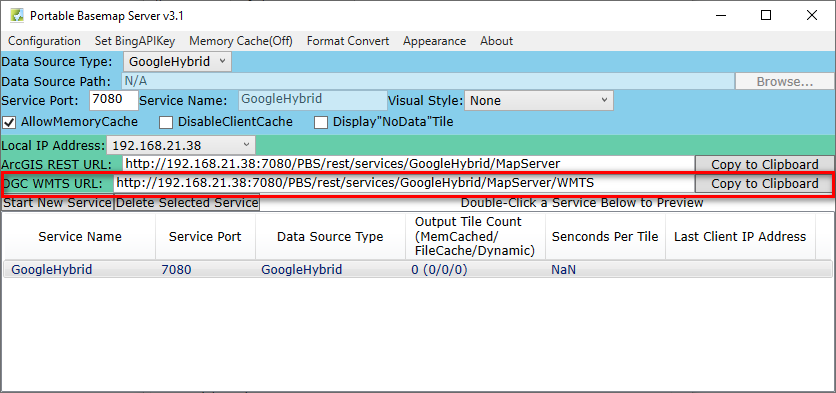The image size is (836, 393).
Task: Copy the ArcGIS REST URL to clipboard
Action: (x=765, y=164)
